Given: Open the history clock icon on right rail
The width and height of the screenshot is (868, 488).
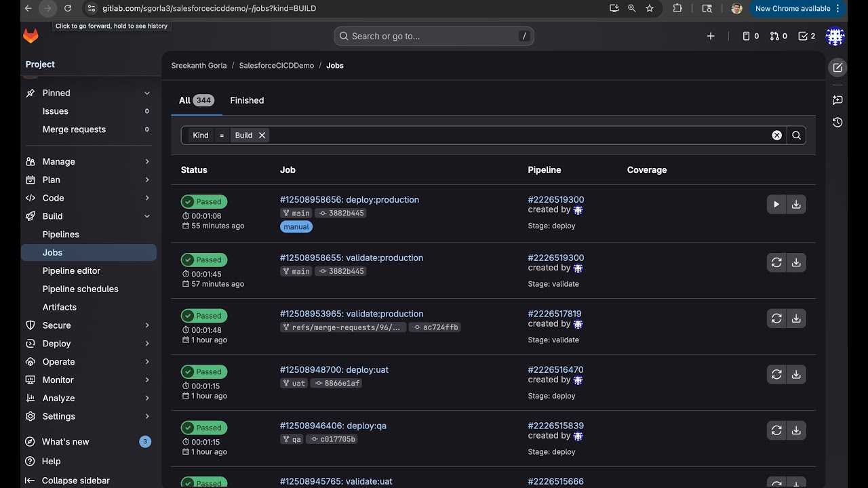Looking at the screenshot, I should click(x=837, y=122).
